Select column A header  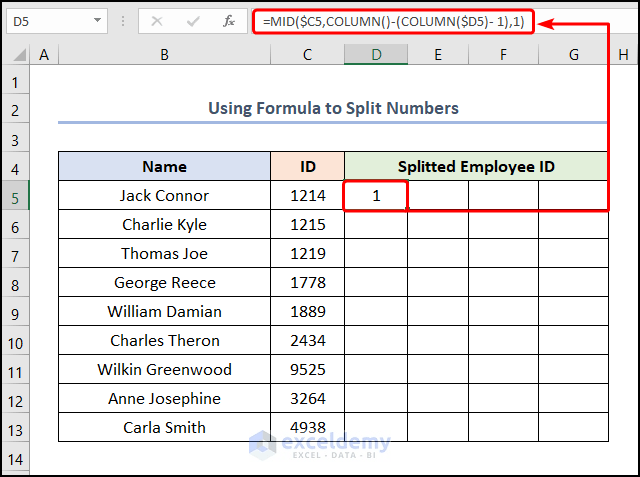[x=44, y=55]
